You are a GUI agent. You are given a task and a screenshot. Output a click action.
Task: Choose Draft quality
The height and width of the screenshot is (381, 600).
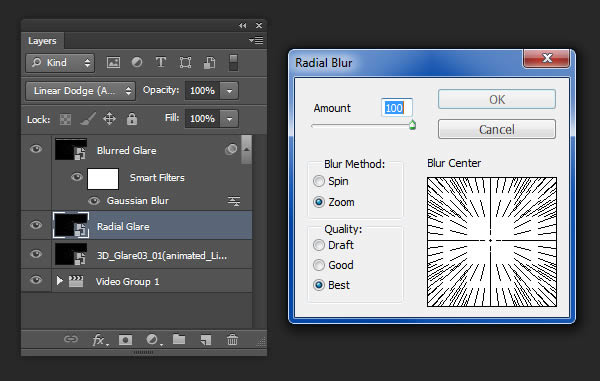(x=319, y=245)
